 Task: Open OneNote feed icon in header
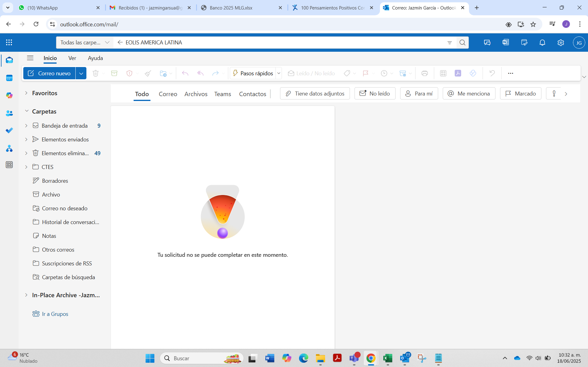coord(506,43)
